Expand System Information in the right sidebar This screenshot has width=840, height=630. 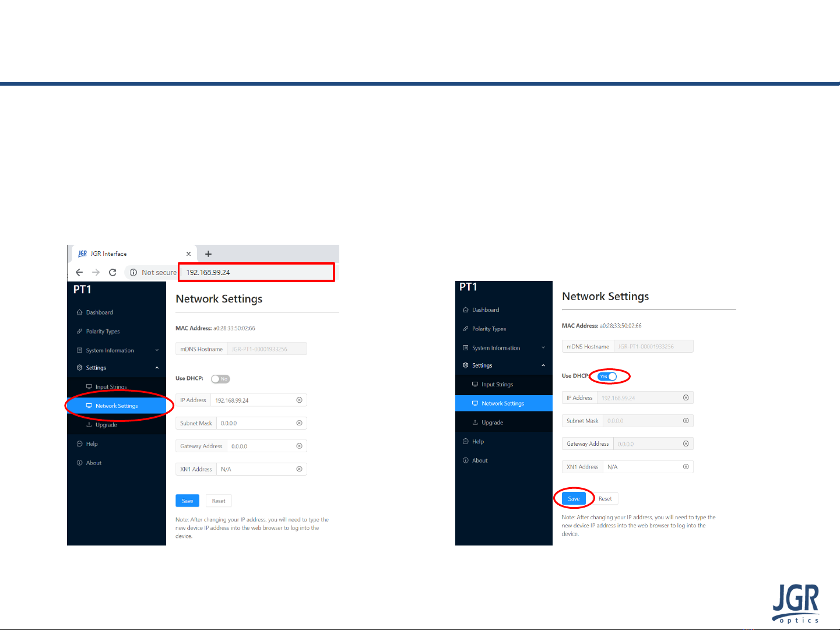pyautogui.click(x=504, y=348)
